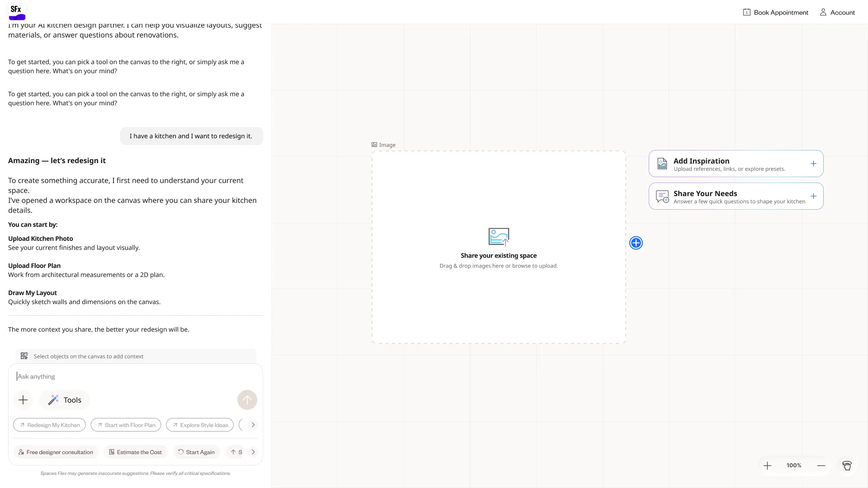The image size is (868, 488).
Task: Click 'Select objects on the canvas' bar
Action: (136, 356)
